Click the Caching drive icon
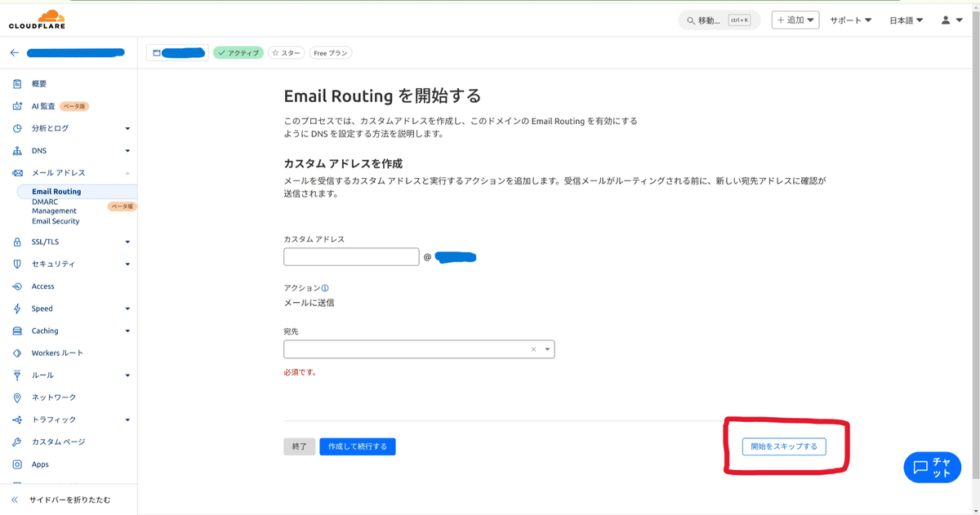The height and width of the screenshot is (515, 980). point(17,331)
